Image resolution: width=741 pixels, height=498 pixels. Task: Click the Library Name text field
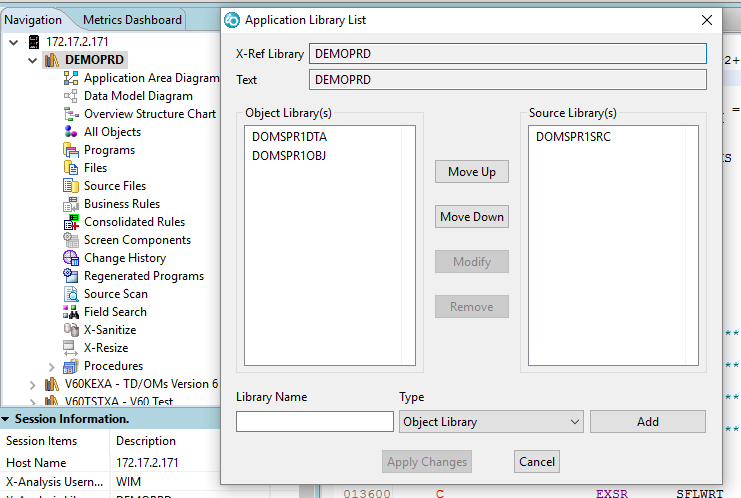[315, 422]
